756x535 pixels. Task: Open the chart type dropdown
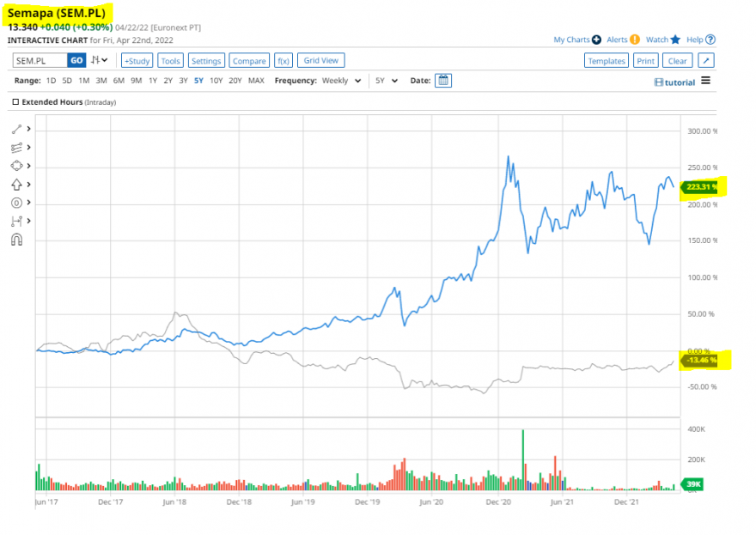[100, 60]
